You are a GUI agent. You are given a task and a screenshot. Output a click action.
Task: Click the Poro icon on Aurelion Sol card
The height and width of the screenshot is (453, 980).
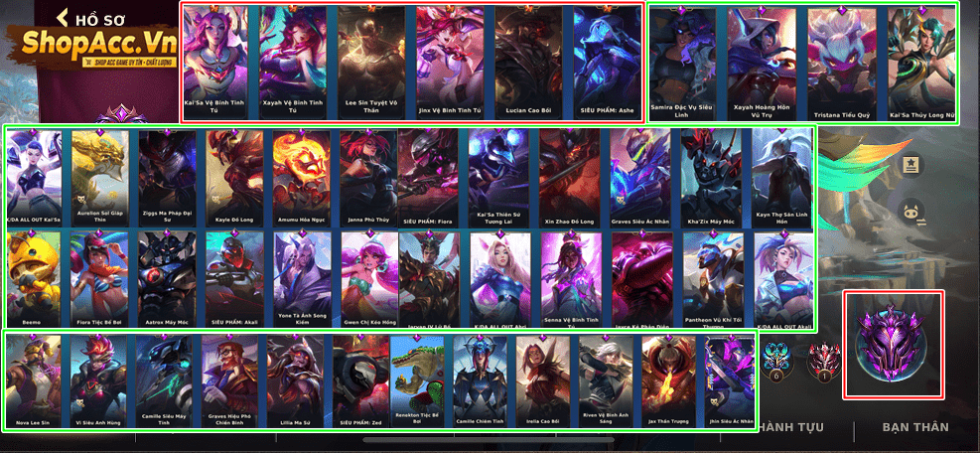coord(81,199)
